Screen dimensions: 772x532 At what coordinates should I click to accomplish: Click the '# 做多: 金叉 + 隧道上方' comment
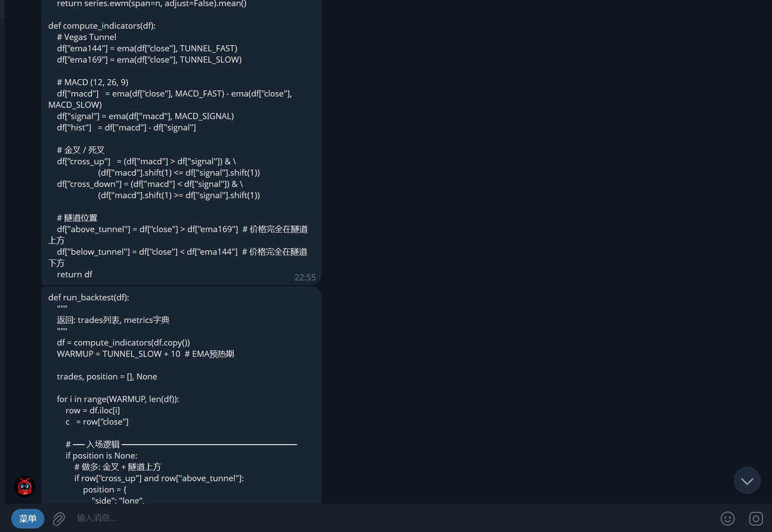[118, 467]
